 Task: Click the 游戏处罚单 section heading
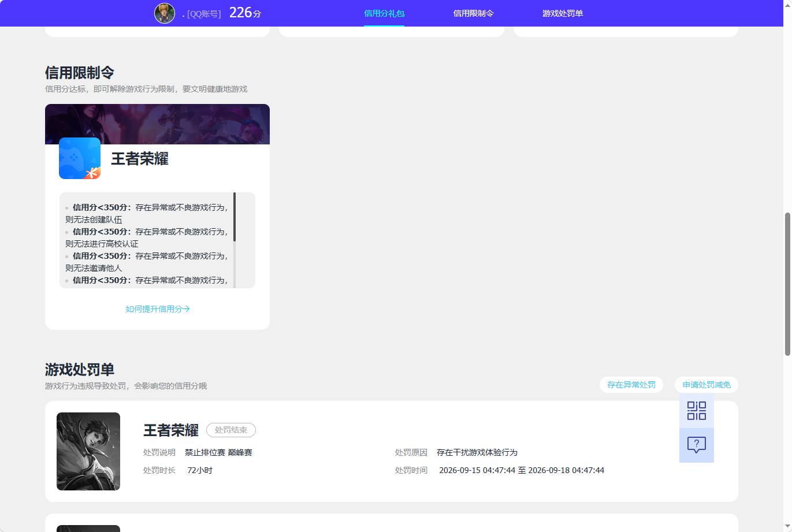tap(80, 370)
